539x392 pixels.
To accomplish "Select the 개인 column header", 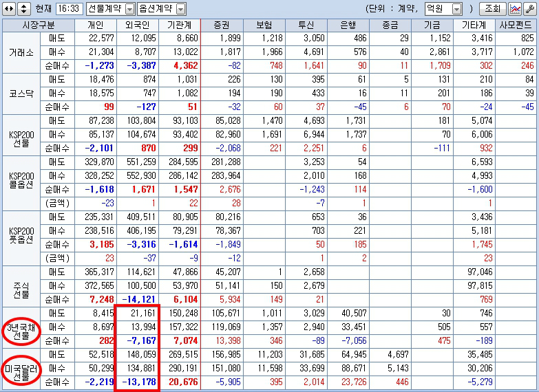I will click(x=96, y=25).
